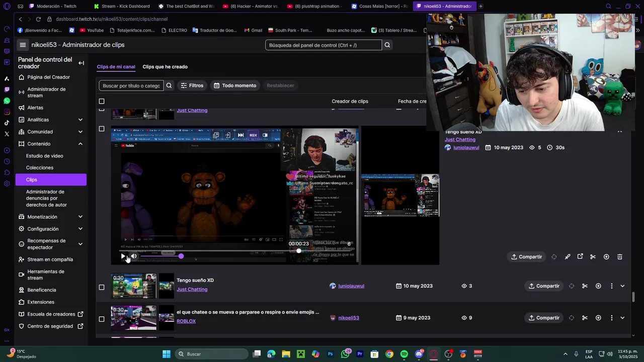644x362 pixels.
Task: Collapse the Panel de control del creador sidebar
Action: (81, 63)
